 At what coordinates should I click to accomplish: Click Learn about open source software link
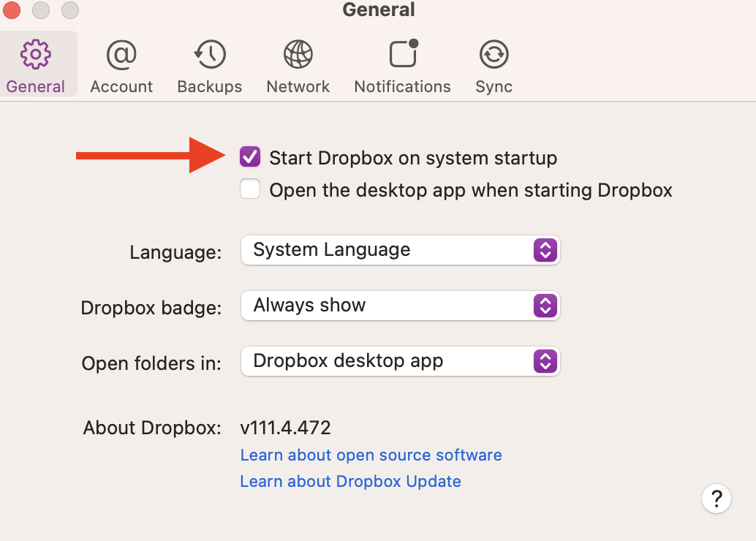click(x=371, y=455)
